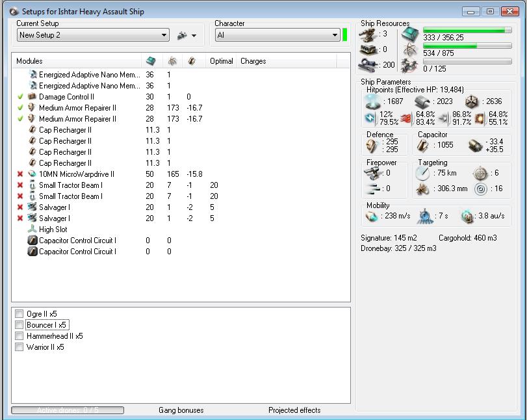
Task: Sort by the capacitor column icon
Action: click(192, 61)
